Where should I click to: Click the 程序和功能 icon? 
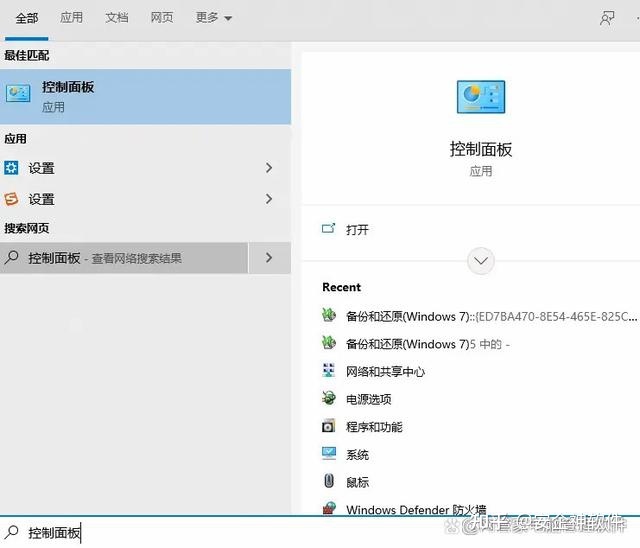[x=329, y=426]
